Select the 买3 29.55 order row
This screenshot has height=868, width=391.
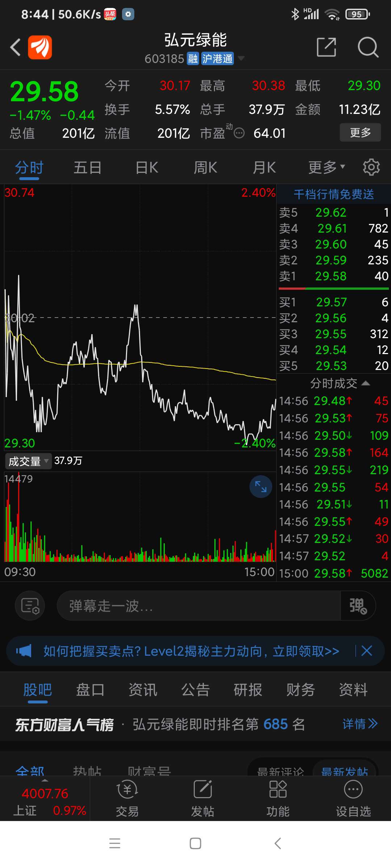(333, 334)
